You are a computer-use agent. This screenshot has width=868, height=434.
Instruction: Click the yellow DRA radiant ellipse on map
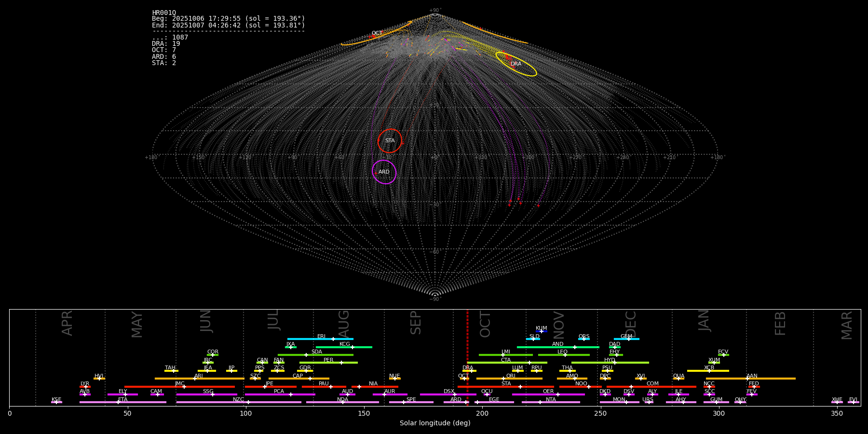point(516,64)
